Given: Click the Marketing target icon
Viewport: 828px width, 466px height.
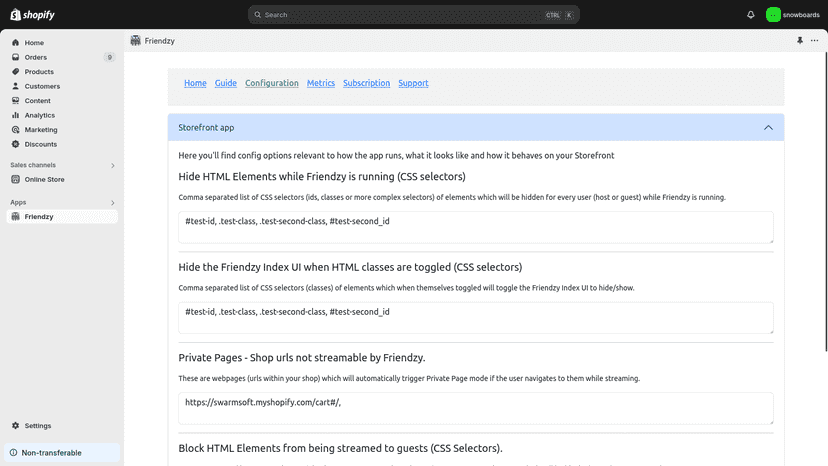Looking at the screenshot, I should (15, 129).
